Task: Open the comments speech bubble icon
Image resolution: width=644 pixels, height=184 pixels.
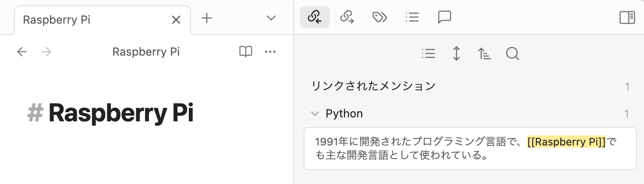Action: tap(445, 17)
